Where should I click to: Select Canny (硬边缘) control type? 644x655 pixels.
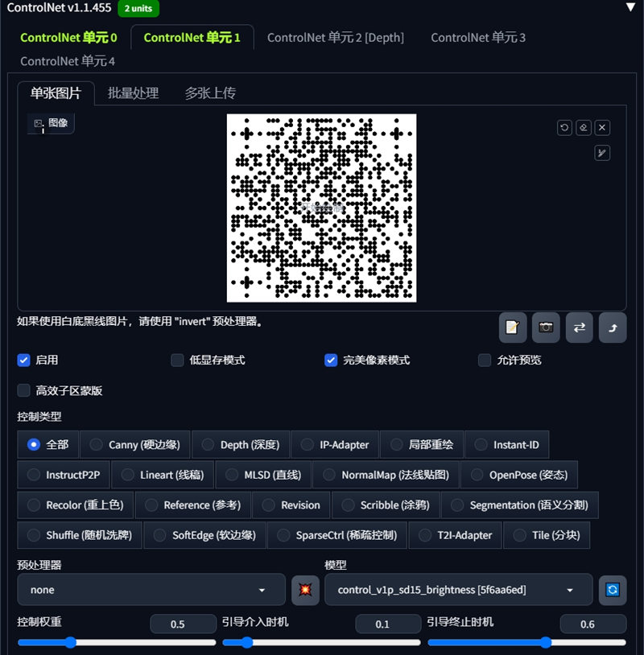[135, 444]
